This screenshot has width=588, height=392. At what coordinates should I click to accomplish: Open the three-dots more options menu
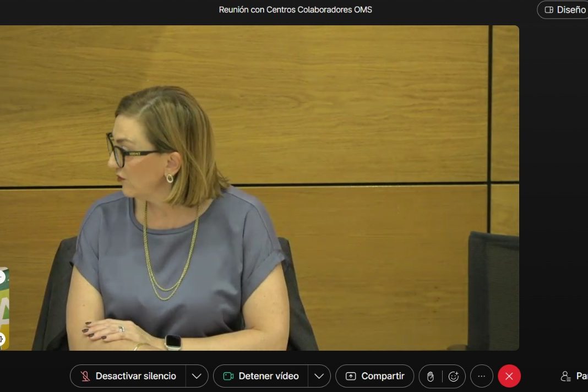[x=482, y=376]
